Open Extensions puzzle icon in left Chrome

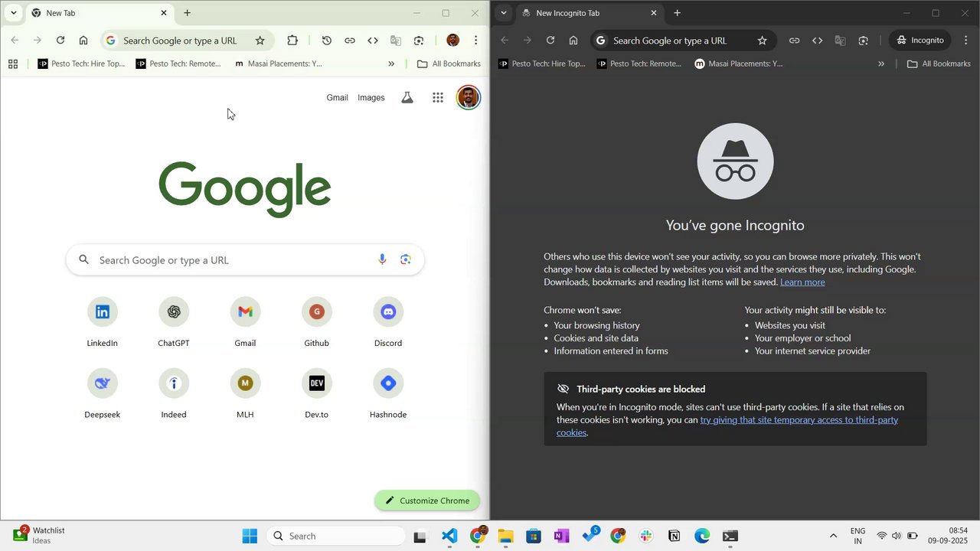click(292, 41)
